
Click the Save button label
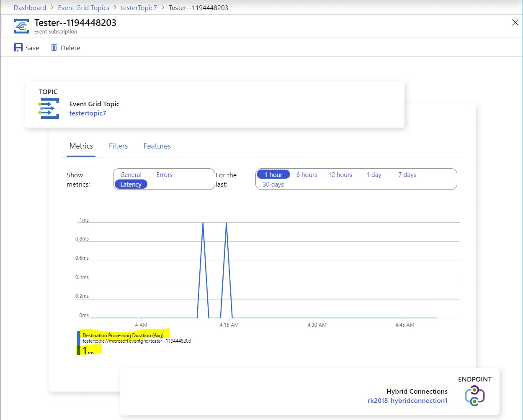(x=32, y=48)
